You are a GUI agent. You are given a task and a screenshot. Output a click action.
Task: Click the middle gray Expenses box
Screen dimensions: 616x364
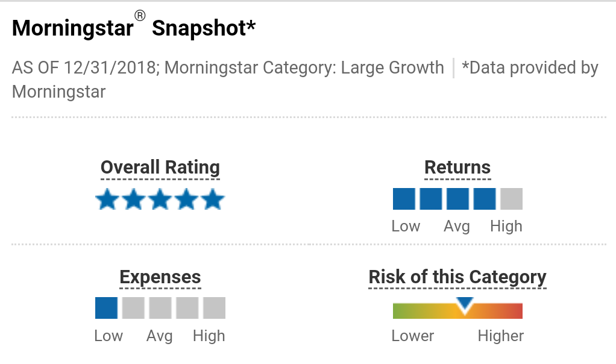point(160,308)
